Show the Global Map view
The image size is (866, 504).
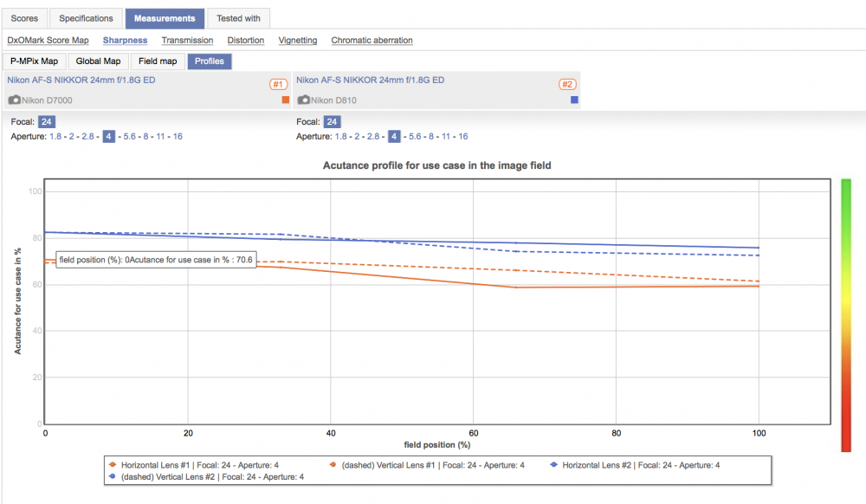pyautogui.click(x=98, y=61)
